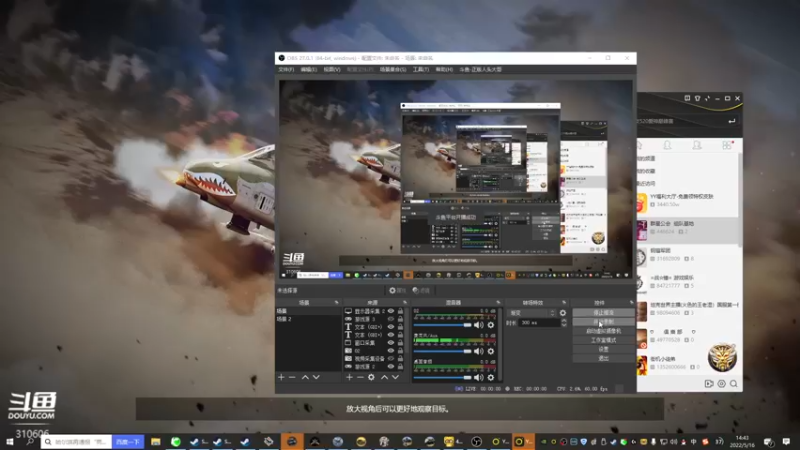The height and width of the screenshot is (450, 800).
Task: Open the 场景集合(S) menu in OBS
Action: (393, 69)
